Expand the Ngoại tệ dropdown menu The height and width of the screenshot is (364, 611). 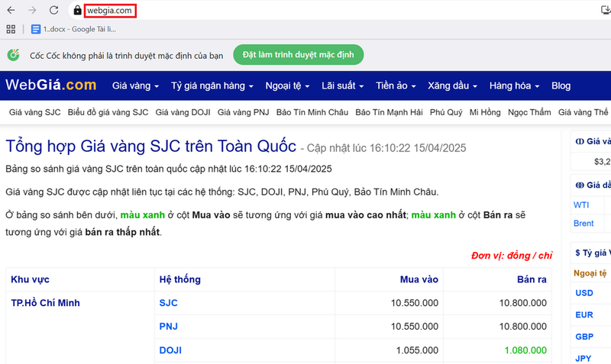pos(287,85)
